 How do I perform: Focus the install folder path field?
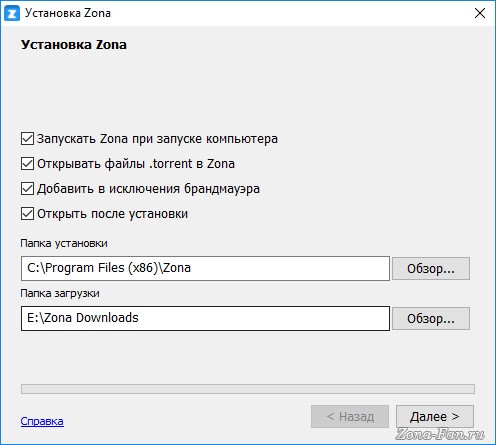point(205,268)
